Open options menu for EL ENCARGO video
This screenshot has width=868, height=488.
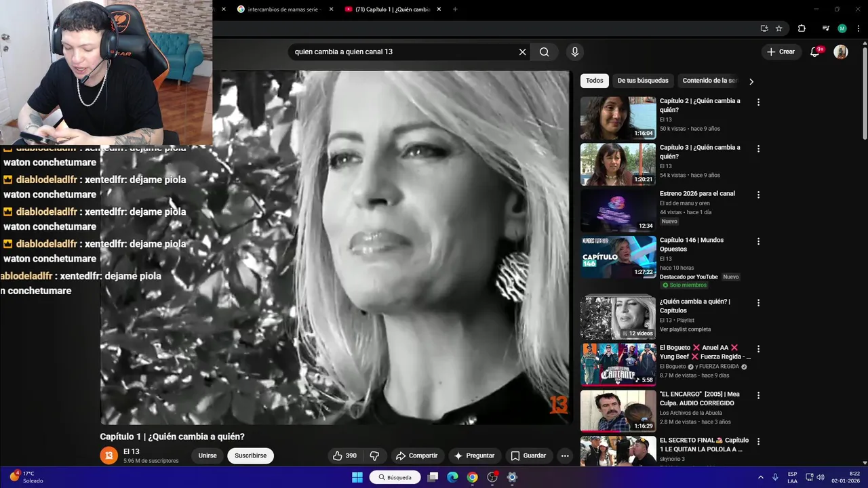(758, 395)
